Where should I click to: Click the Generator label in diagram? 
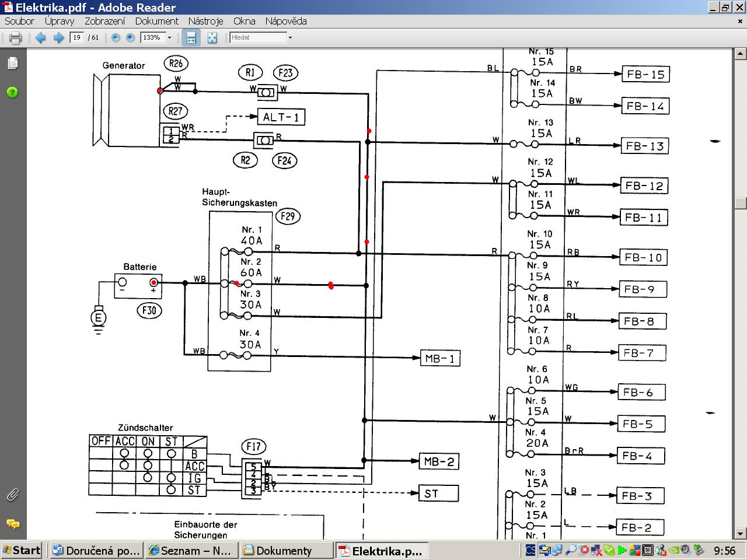pos(124,65)
